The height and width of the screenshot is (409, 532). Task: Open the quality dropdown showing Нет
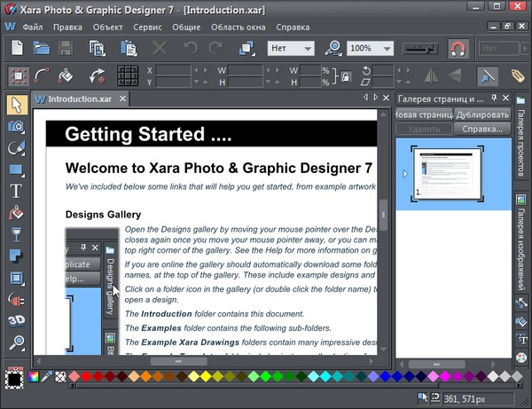pyautogui.click(x=293, y=48)
